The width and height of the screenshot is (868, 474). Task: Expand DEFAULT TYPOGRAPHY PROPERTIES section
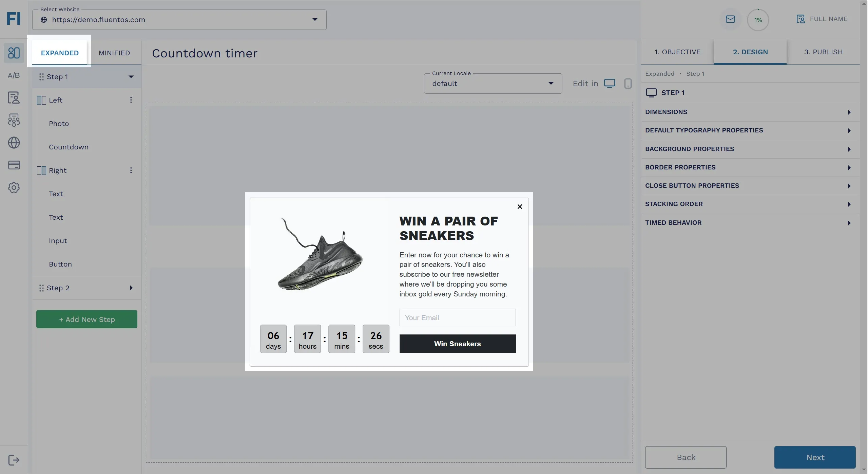pos(750,130)
